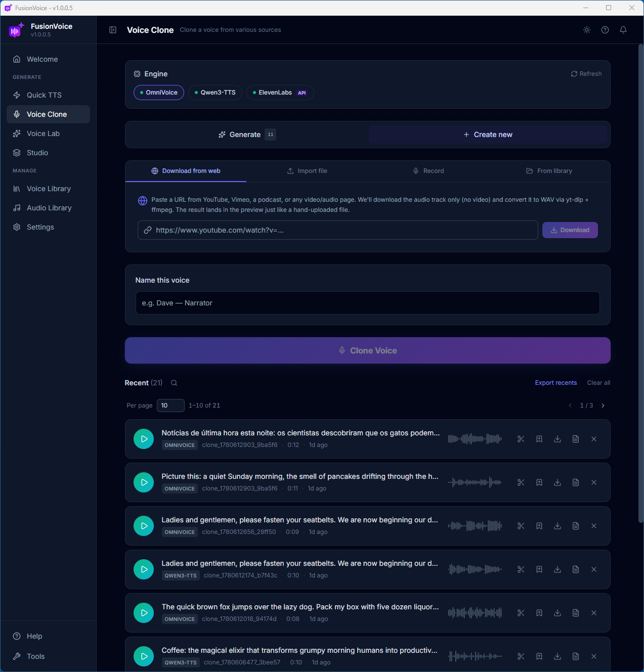
Task: Open Voice Library in the sidebar
Action: 48,189
